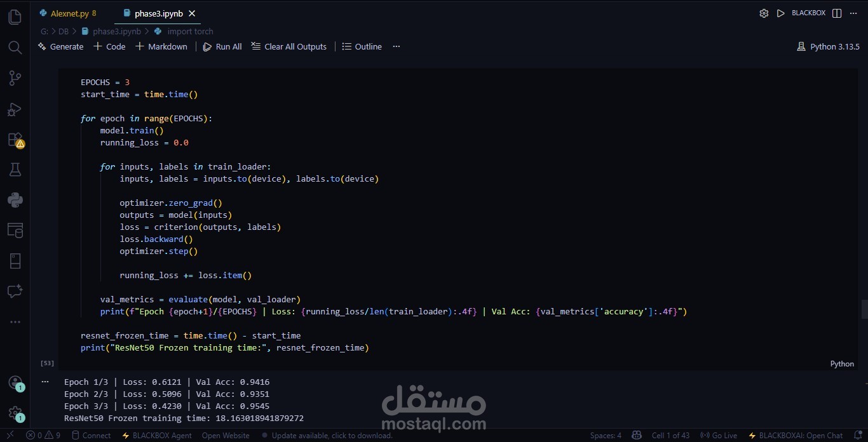This screenshot has height=442, width=868.
Task: Open the editor settings gear at top right
Action: pos(764,13)
